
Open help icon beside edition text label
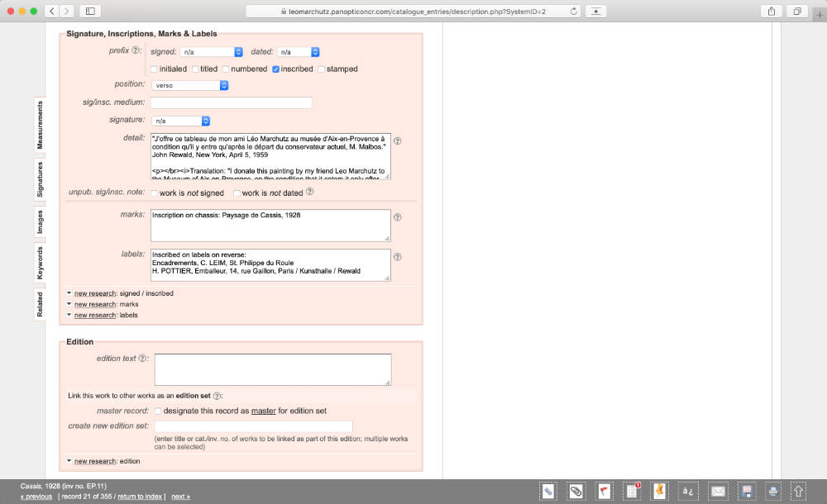tap(142, 359)
